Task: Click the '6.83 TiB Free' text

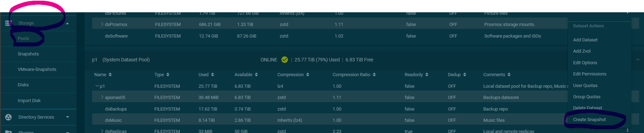Action: pos(359,60)
